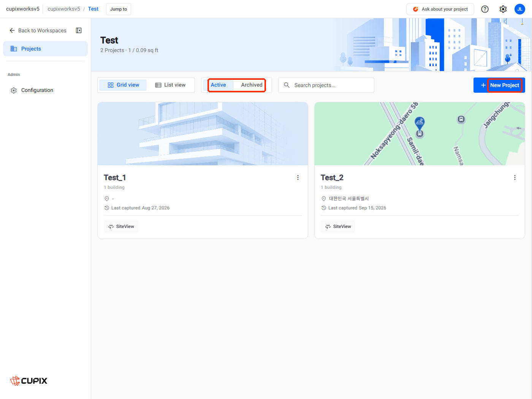Open Test_1 three-dot options menu

(x=298, y=177)
